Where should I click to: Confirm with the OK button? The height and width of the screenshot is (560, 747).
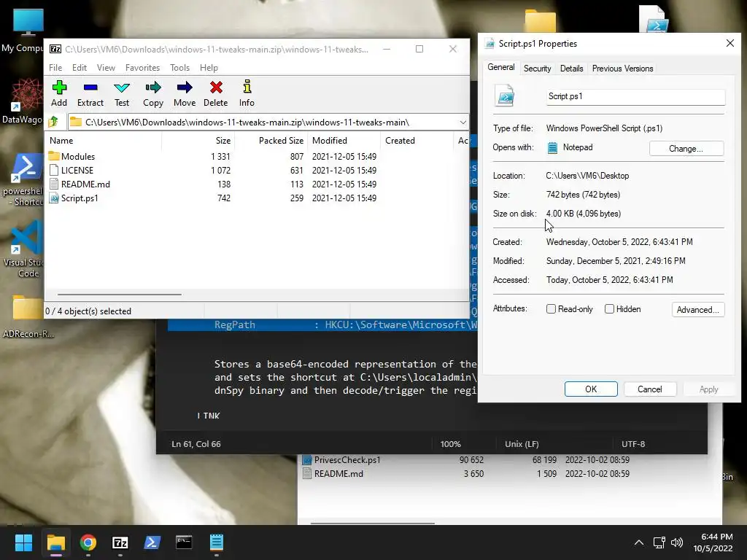tap(591, 389)
